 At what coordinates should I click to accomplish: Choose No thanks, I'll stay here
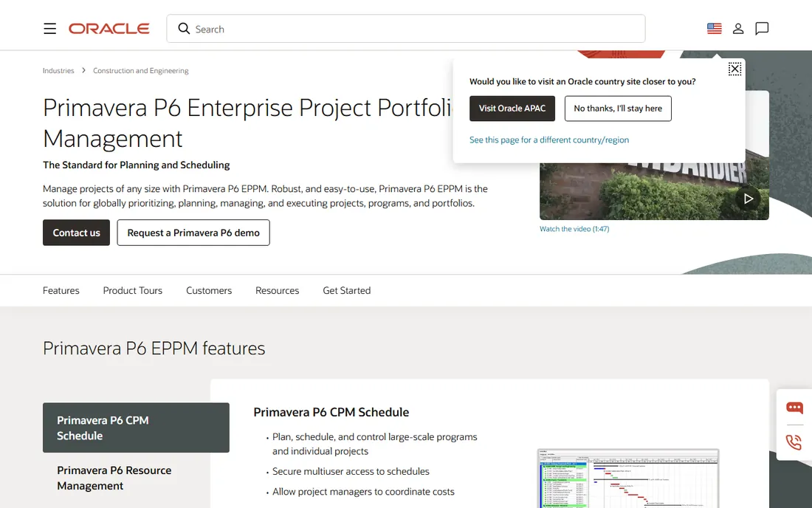pos(618,109)
